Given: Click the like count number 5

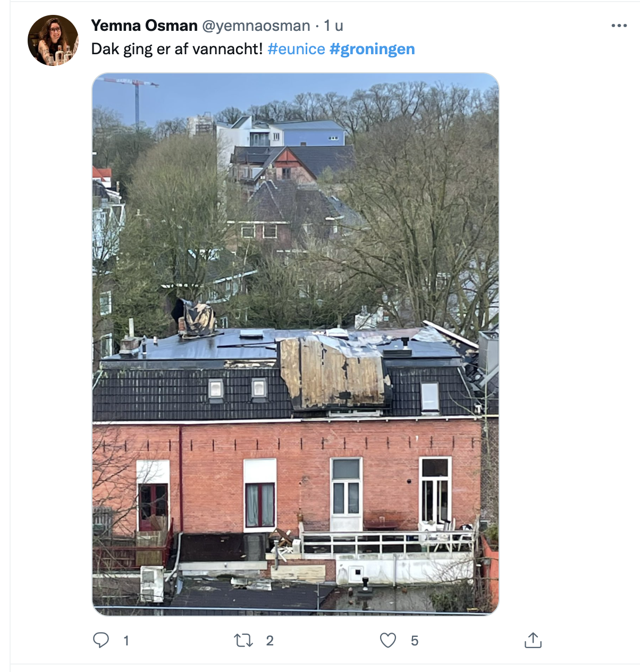Looking at the screenshot, I should point(415,641).
